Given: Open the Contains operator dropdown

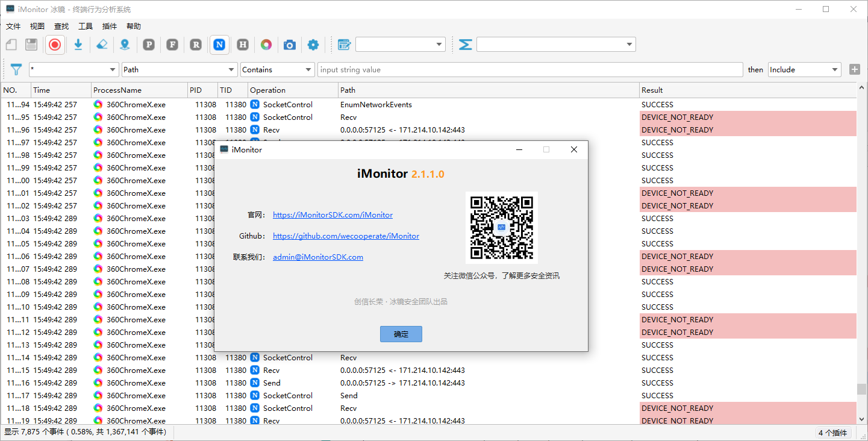Looking at the screenshot, I should point(277,70).
